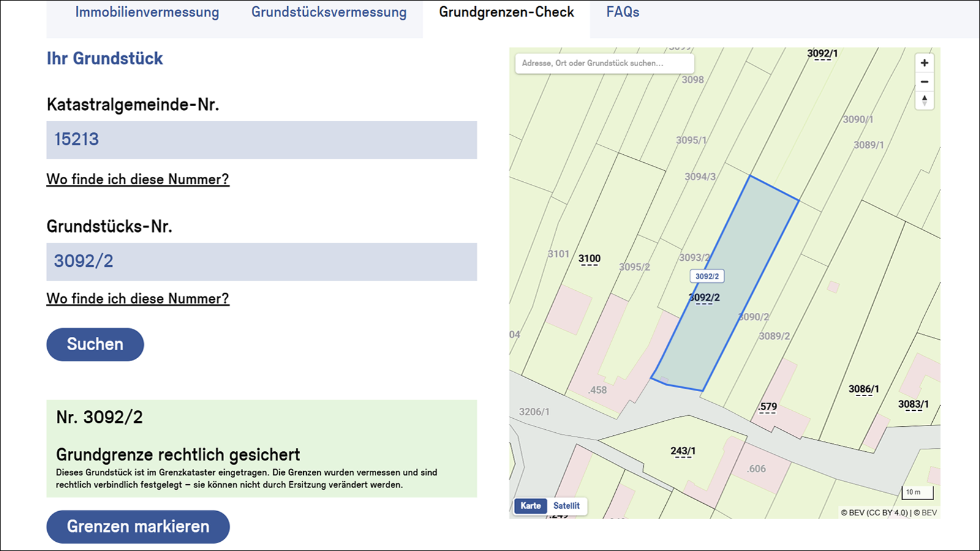This screenshot has width=980, height=551.
Task: Open help link under Grundstücks-Nr. field
Action: pyautogui.click(x=138, y=299)
